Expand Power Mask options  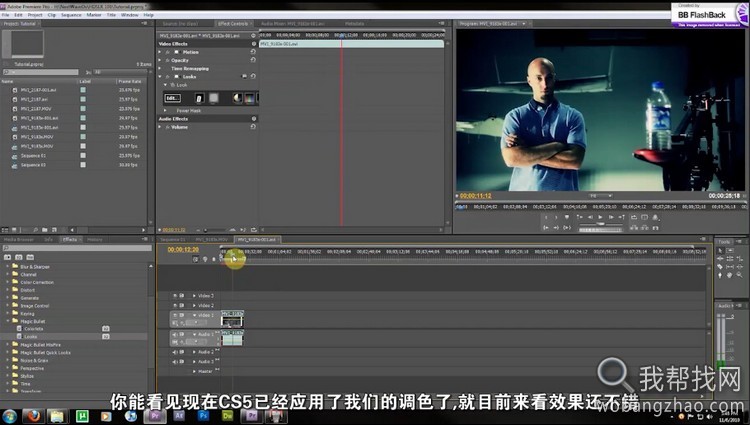pyautogui.click(x=165, y=110)
